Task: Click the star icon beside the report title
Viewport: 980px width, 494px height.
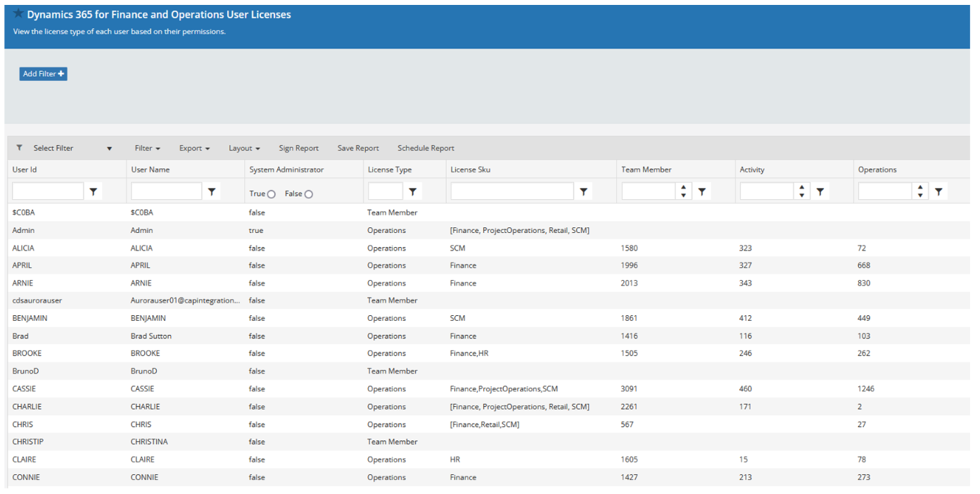Action: point(18,13)
